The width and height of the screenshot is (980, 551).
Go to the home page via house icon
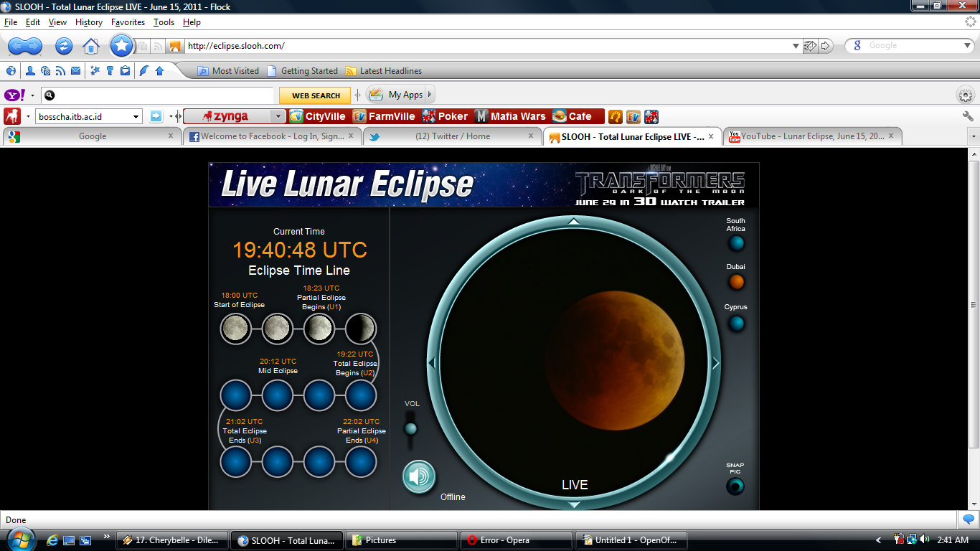(x=90, y=46)
